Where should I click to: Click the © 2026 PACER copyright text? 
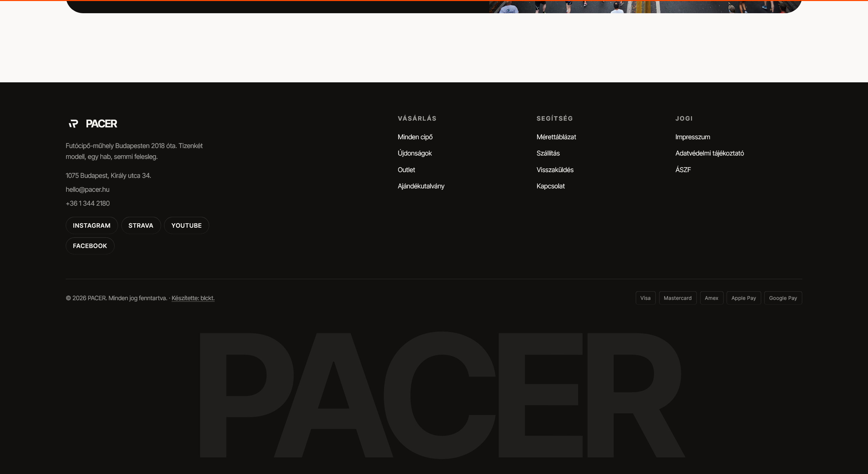click(117, 298)
